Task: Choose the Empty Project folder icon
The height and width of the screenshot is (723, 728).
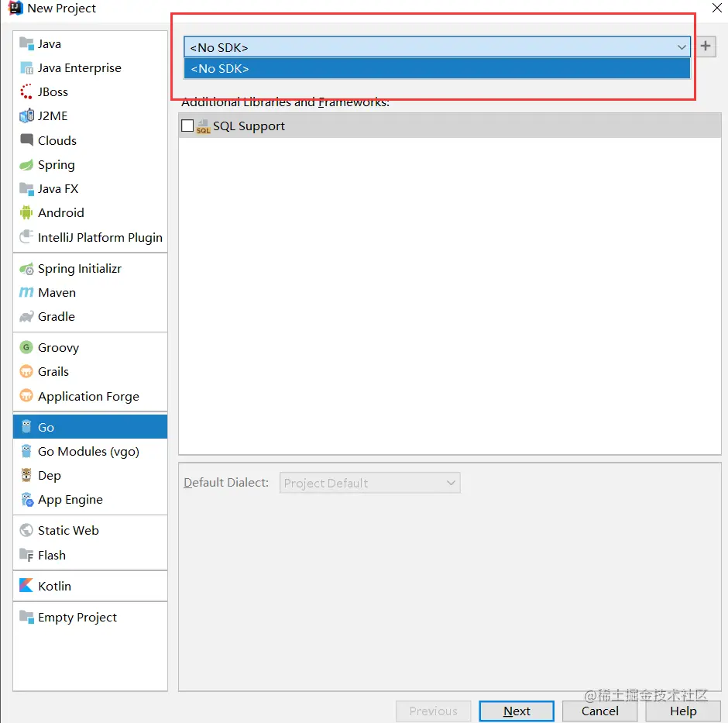Action: (x=26, y=617)
